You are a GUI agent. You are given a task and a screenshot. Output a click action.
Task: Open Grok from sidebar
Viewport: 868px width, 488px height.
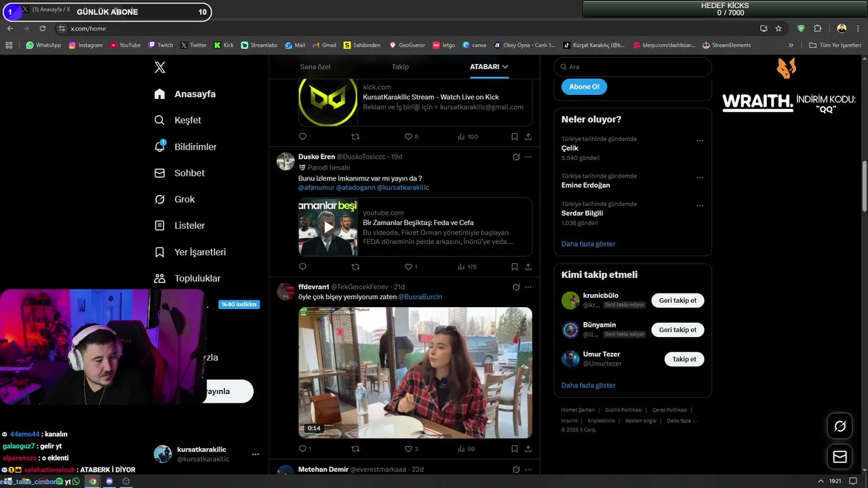coord(174,199)
